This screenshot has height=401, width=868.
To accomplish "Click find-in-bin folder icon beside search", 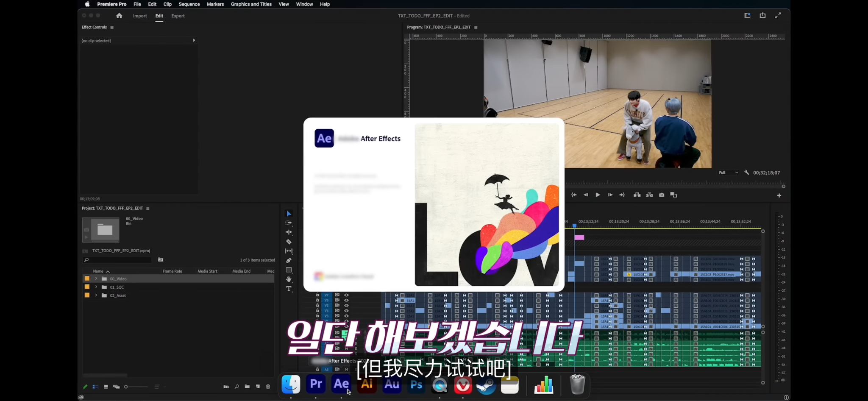I will (x=161, y=260).
